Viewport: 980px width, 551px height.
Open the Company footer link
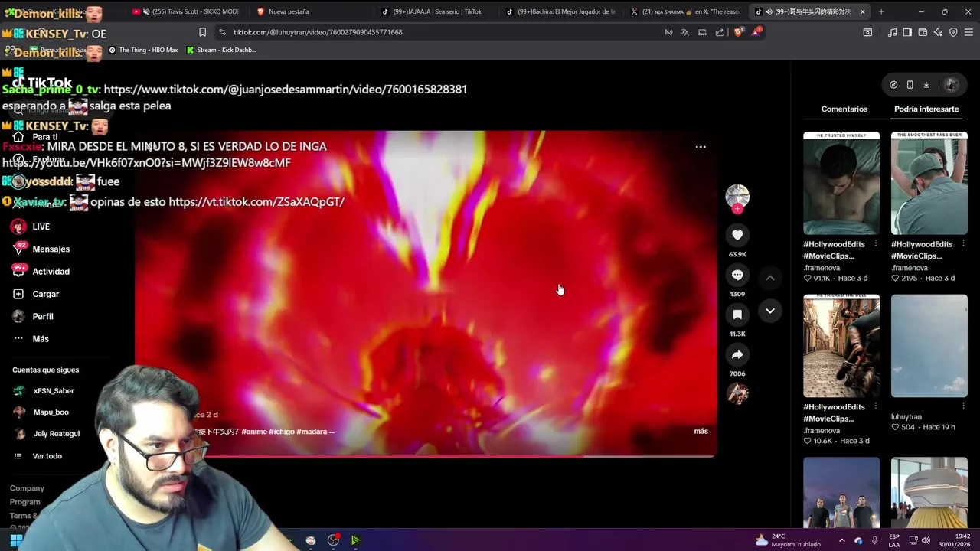pos(27,488)
